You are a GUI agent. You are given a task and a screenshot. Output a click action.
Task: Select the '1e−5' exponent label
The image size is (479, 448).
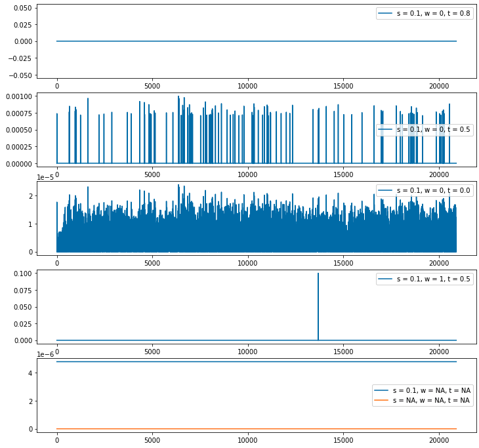tap(45, 177)
